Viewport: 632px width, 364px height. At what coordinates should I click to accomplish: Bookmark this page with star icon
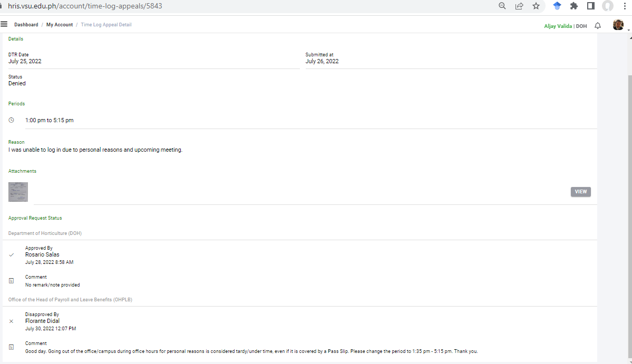tap(536, 6)
